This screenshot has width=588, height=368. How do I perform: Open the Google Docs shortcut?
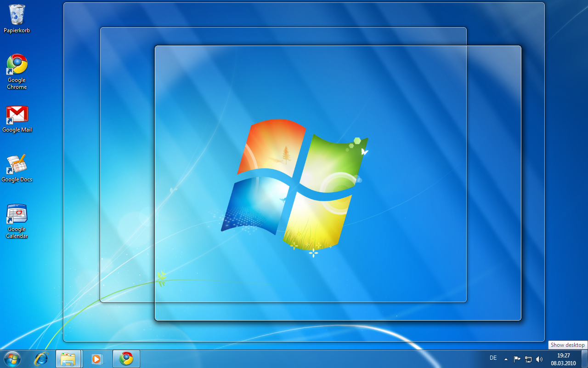click(17, 165)
